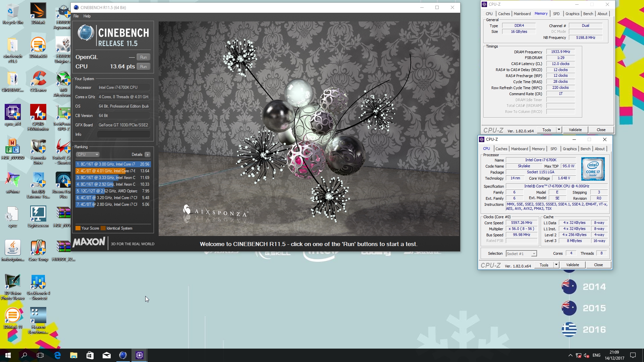Click the Cinebench Info input field
Viewport: 644px width, 362px height.
coord(124,134)
